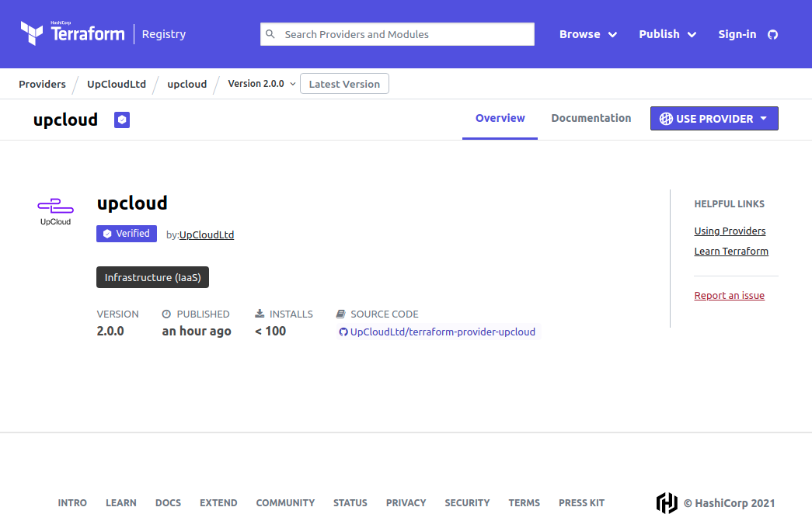Click the Sign-in link

pyautogui.click(x=737, y=34)
